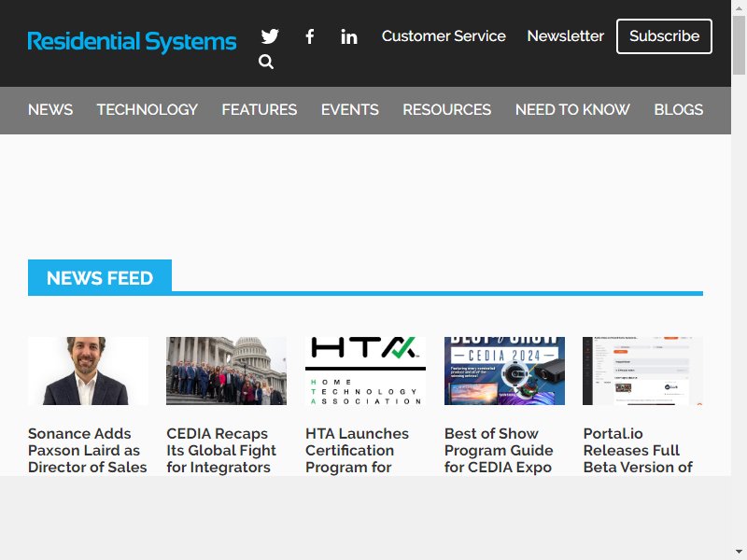Open the Newsletter link
The height and width of the screenshot is (560, 747).
coord(566,36)
